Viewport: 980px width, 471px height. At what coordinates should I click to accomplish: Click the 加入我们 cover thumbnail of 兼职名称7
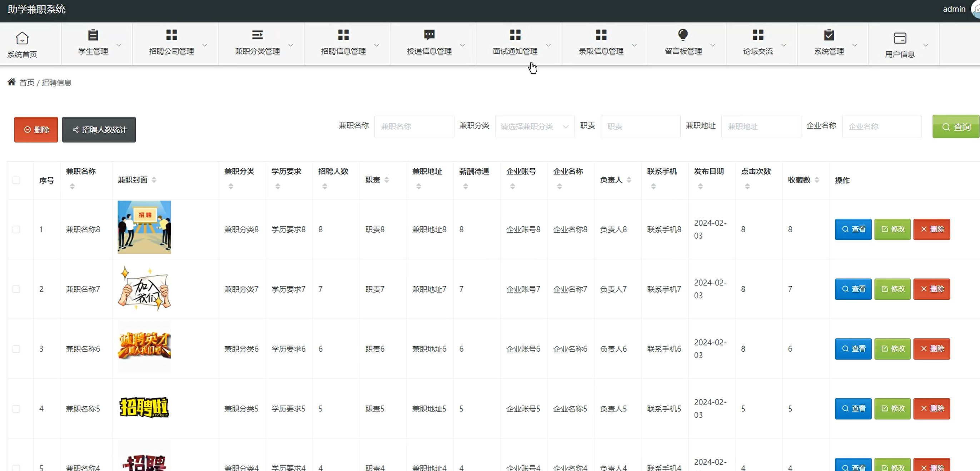[144, 288]
